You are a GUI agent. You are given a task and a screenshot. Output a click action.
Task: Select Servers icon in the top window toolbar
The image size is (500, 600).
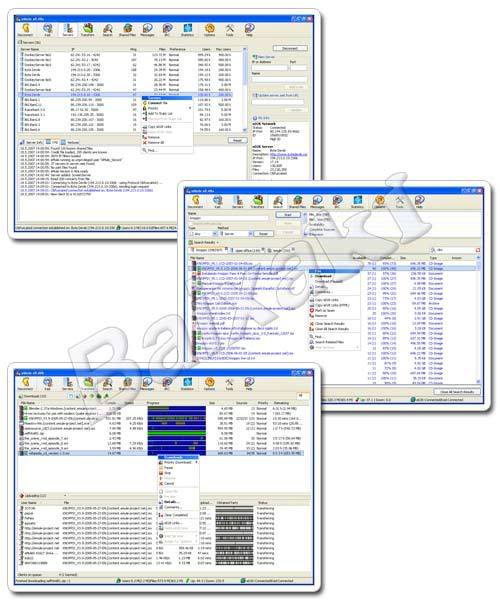tap(68, 30)
